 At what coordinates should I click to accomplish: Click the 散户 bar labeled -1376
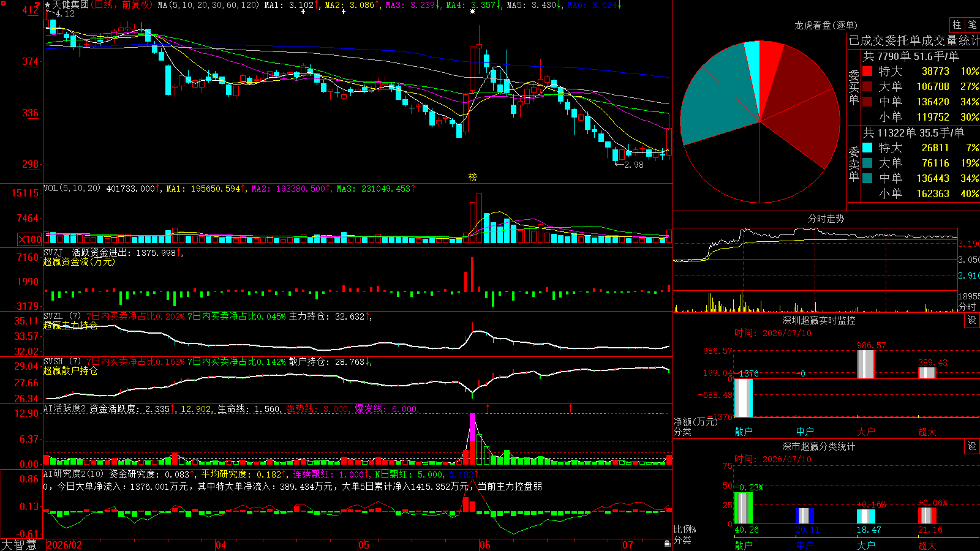[744, 398]
